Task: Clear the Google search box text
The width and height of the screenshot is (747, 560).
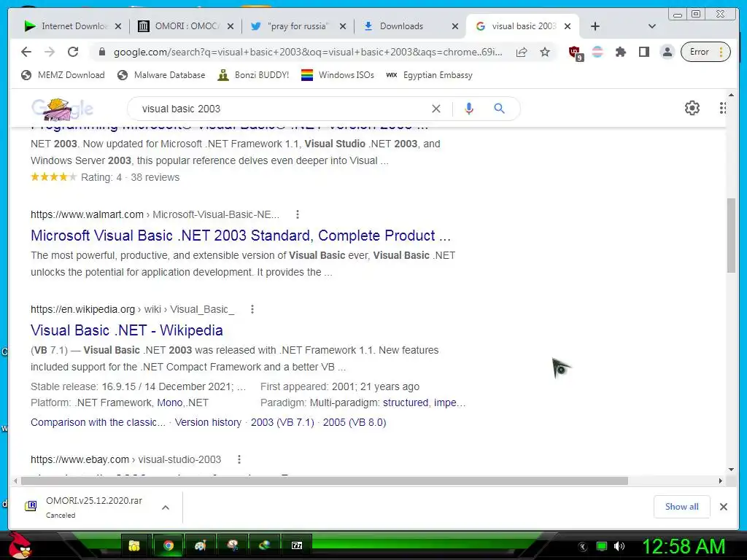Action: point(436,109)
